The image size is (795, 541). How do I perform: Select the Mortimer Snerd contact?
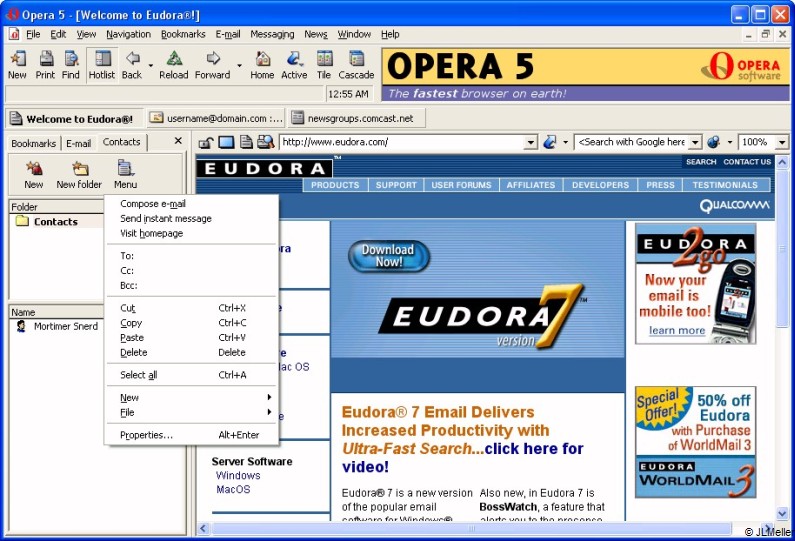(66, 327)
